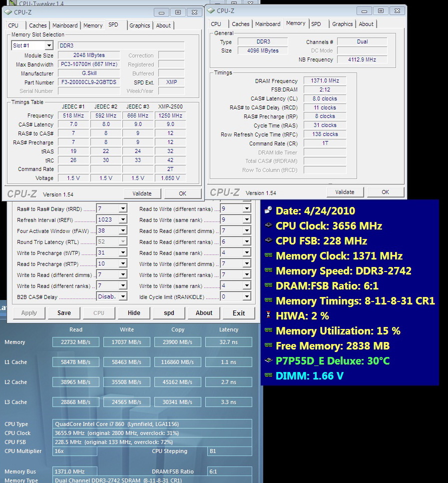Expand Read to Write (different ranks) dropdown
The width and height of the screenshot is (448, 483).
click(x=247, y=208)
